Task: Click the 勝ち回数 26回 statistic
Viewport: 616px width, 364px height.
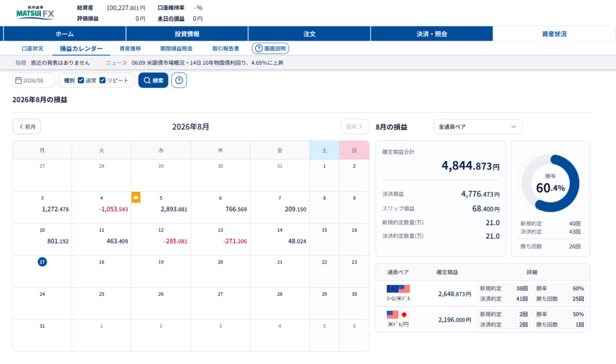Action: (x=550, y=247)
